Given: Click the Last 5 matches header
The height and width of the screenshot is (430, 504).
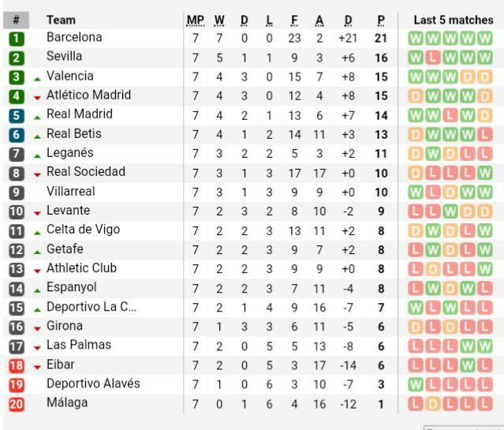Looking at the screenshot, I should tap(454, 20).
